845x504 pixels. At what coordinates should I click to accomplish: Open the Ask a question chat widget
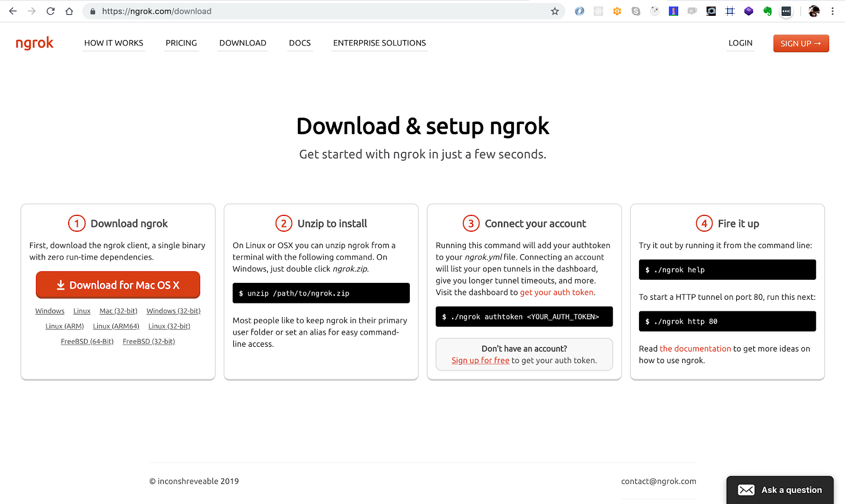click(x=780, y=490)
